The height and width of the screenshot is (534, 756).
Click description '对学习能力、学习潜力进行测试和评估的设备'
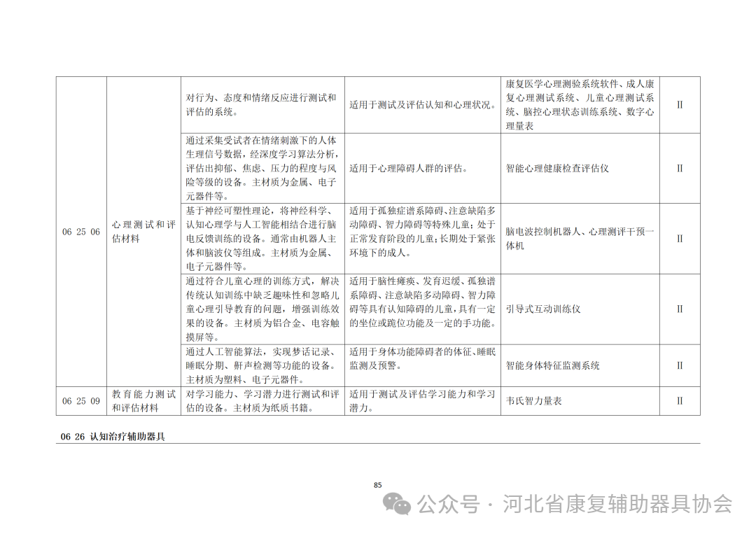[x=262, y=401]
